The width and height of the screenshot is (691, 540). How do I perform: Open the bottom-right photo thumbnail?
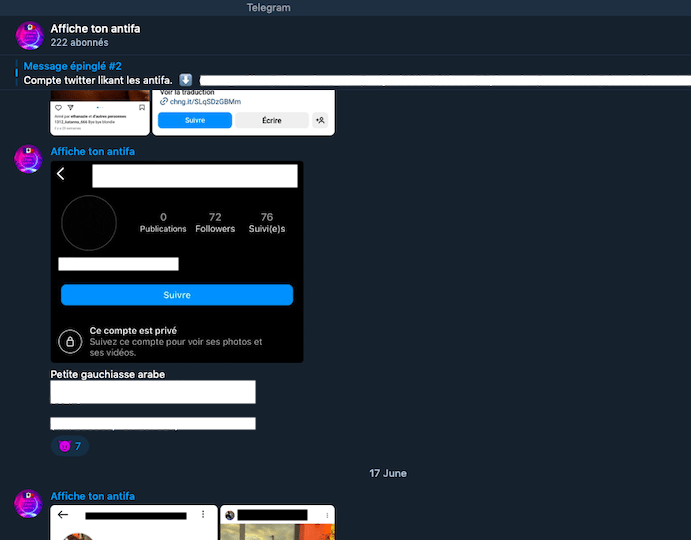[277, 532]
